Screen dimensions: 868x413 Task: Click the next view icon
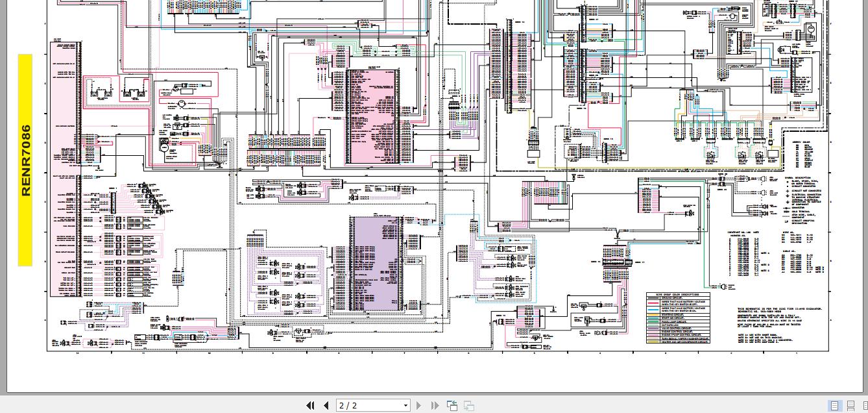click(x=468, y=405)
